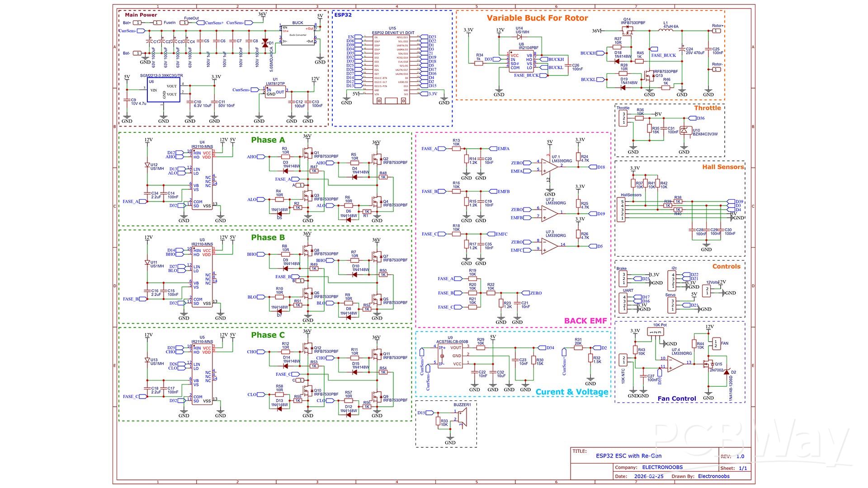Select the C24 25V 470uF capacitor
Viewport: 868px width, 488px height.
pyautogui.click(x=682, y=49)
